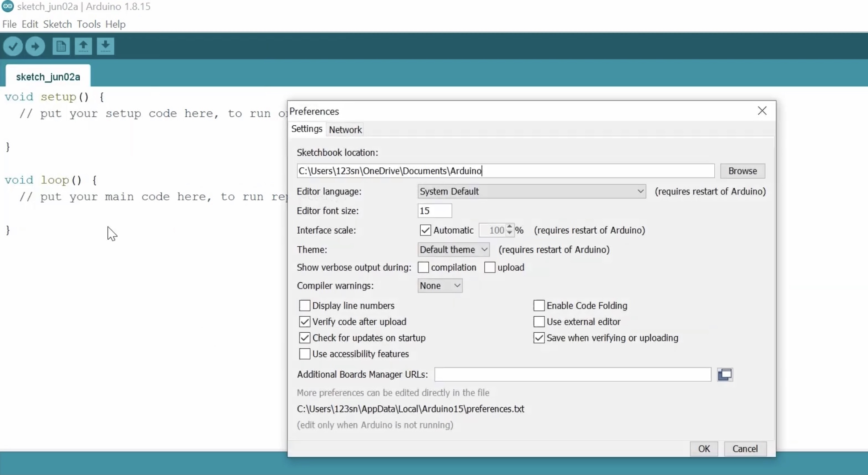Switch to the Network tab
The height and width of the screenshot is (475, 868).
tap(345, 130)
